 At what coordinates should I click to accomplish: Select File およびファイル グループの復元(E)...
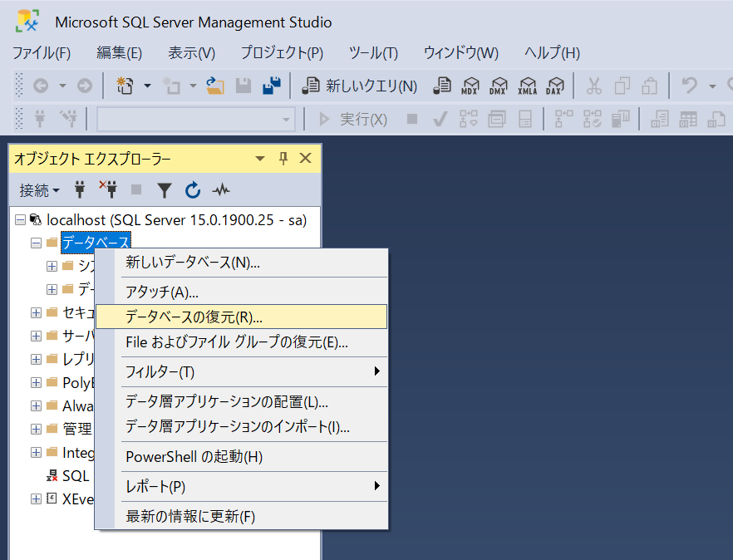[241, 342]
